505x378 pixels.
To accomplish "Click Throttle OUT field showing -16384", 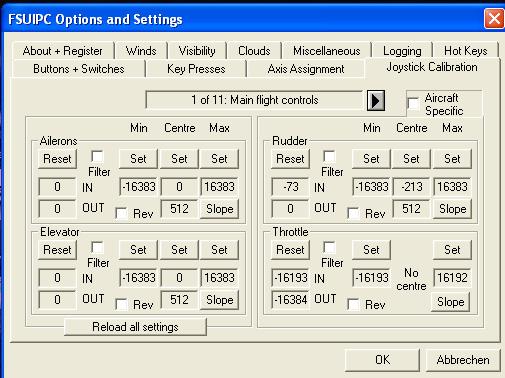I will pos(290,299).
